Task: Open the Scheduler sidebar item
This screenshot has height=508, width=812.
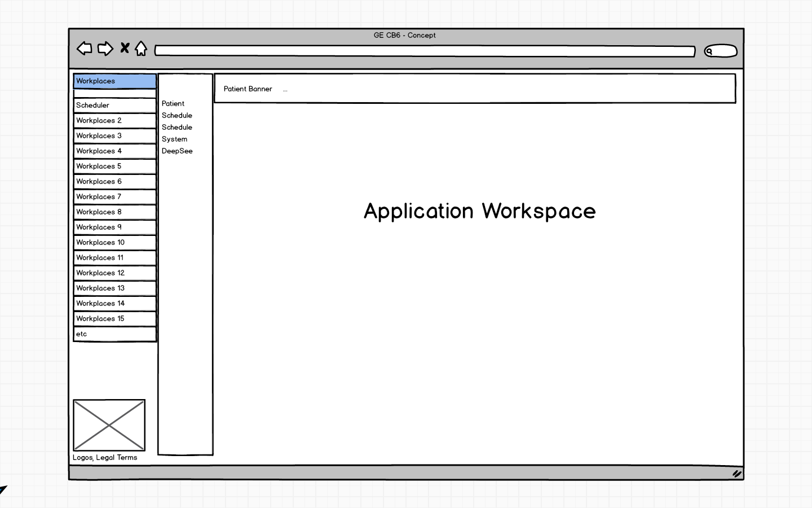Action: coord(114,105)
